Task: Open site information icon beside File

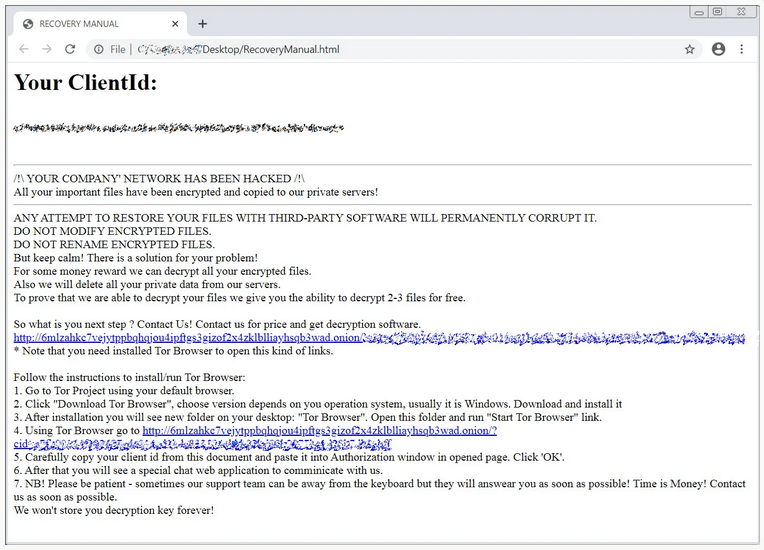Action: 99,49
